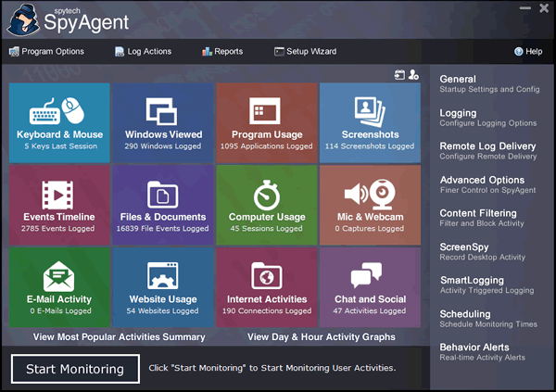Open Log Actions menu
Image resolution: width=556 pixels, height=392 pixels.
144,52
